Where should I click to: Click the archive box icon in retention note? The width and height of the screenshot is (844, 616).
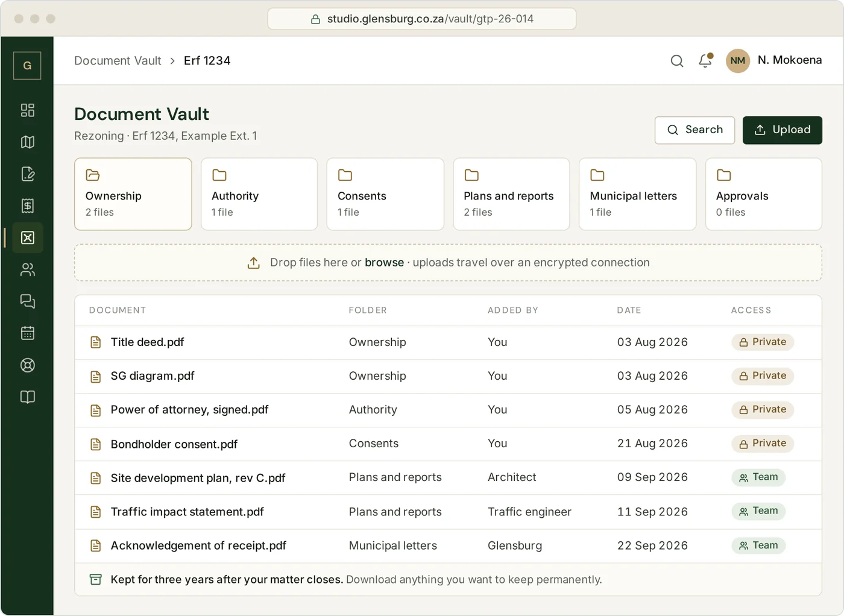[95, 580]
